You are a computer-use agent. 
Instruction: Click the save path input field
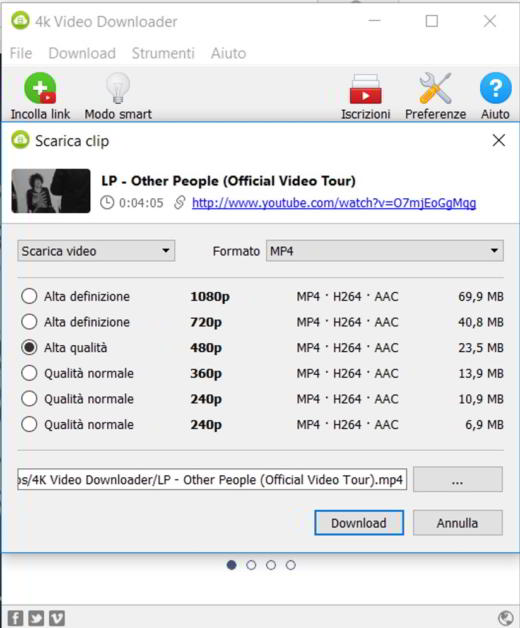212,479
